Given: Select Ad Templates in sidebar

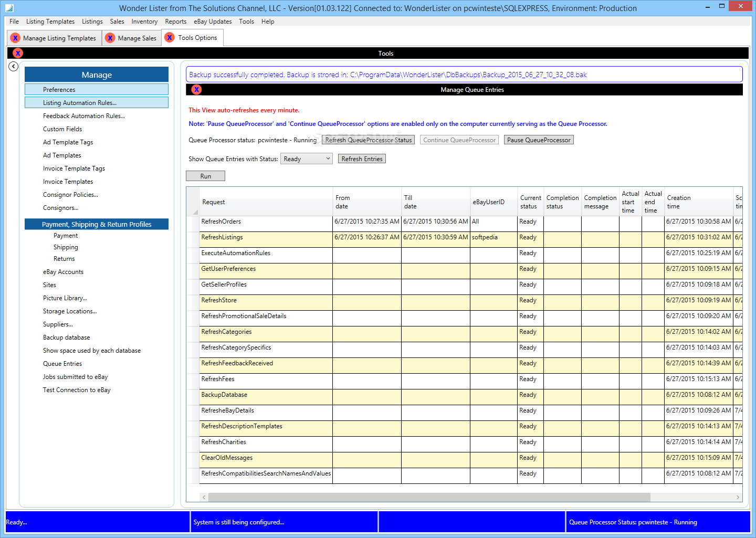Looking at the screenshot, I should tap(62, 155).
